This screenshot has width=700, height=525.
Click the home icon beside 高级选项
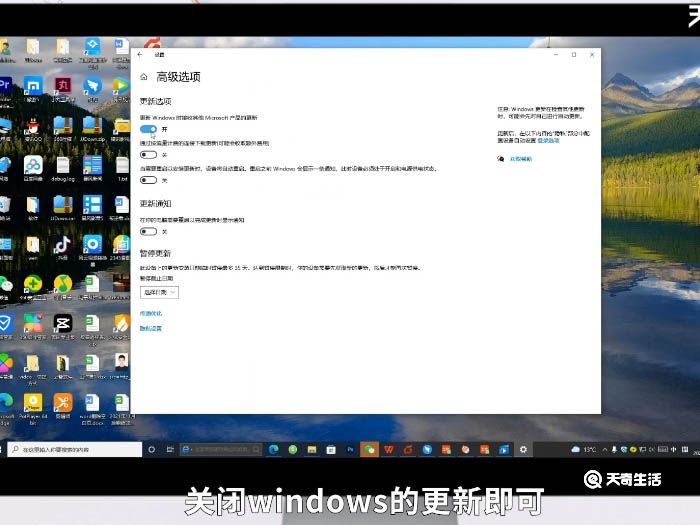coord(144,77)
